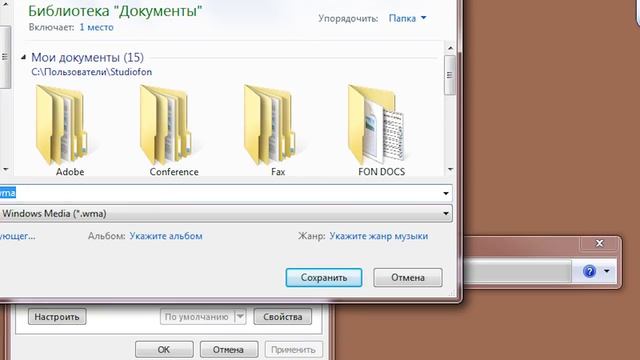Click the Библиотека "Документы" heading

(115, 11)
